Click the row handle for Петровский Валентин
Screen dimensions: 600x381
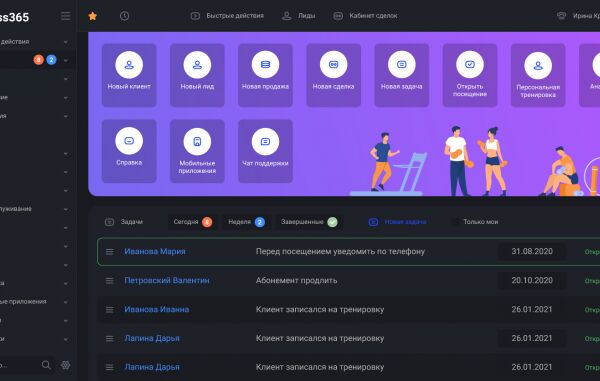109,281
